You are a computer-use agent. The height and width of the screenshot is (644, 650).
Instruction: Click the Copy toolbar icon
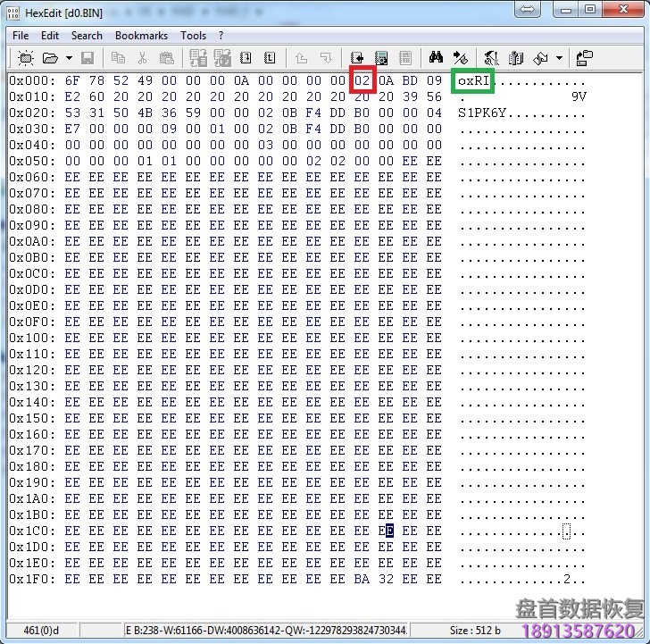click(x=118, y=58)
